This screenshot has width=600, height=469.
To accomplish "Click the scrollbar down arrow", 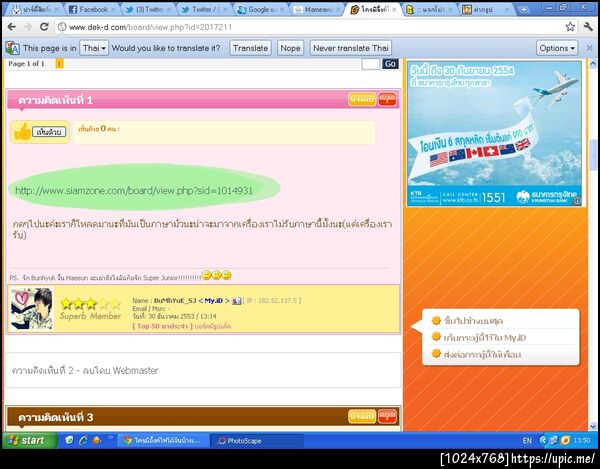I will coord(593,426).
